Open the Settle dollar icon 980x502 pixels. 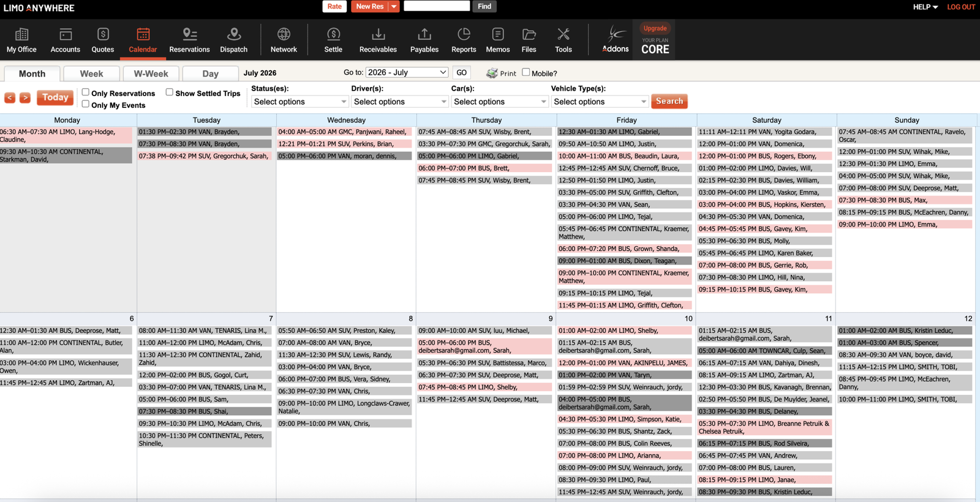(333, 34)
